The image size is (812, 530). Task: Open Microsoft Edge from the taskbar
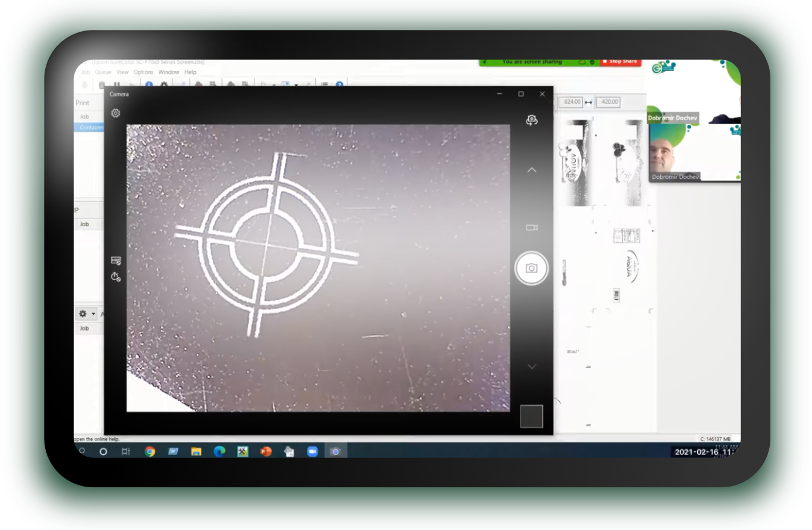point(219,451)
